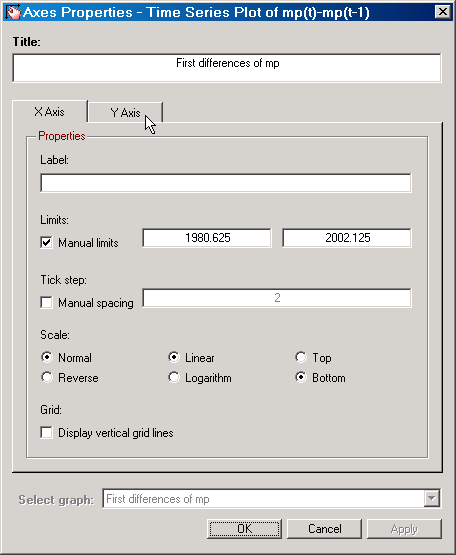
Task: Choose the Linear scale option
Action: click(x=173, y=357)
